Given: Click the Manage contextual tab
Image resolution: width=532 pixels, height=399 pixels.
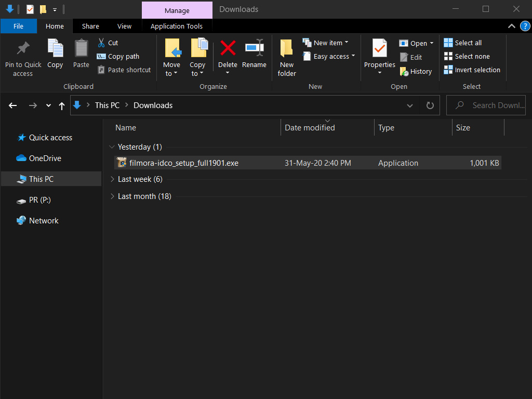Looking at the screenshot, I should 177,10.
